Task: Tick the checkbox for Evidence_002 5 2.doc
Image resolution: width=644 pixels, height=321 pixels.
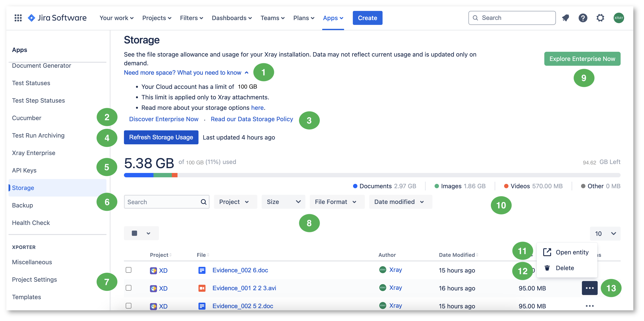Action: (129, 306)
